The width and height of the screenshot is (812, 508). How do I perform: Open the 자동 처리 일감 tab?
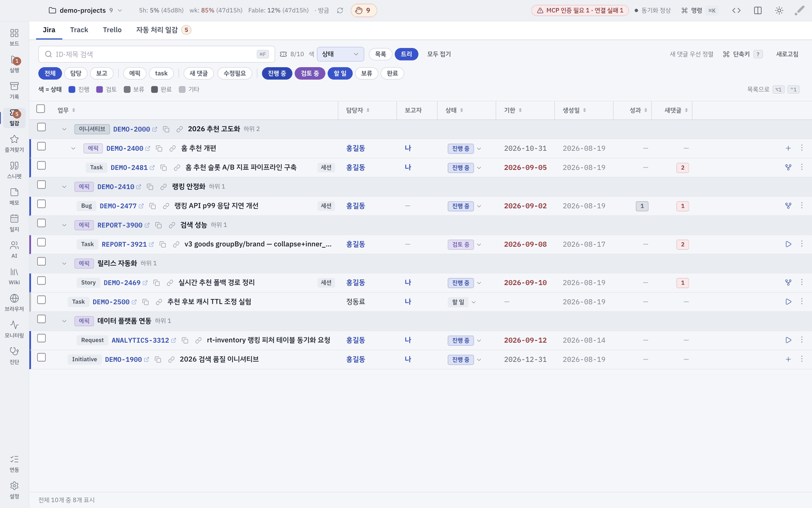(164, 30)
